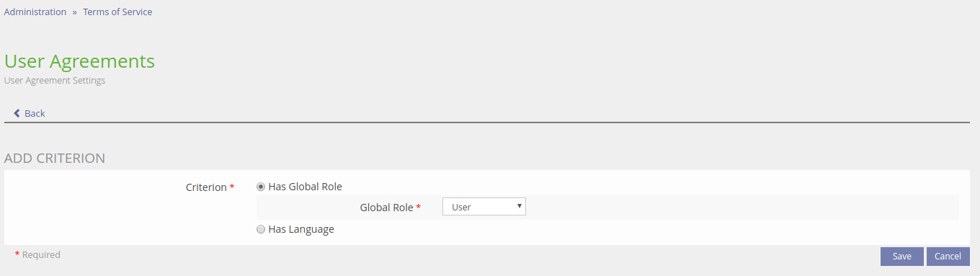Click the Has Language label text
The width and height of the screenshot is (980, 276).
pyautogui.click(x=301, y=229)
